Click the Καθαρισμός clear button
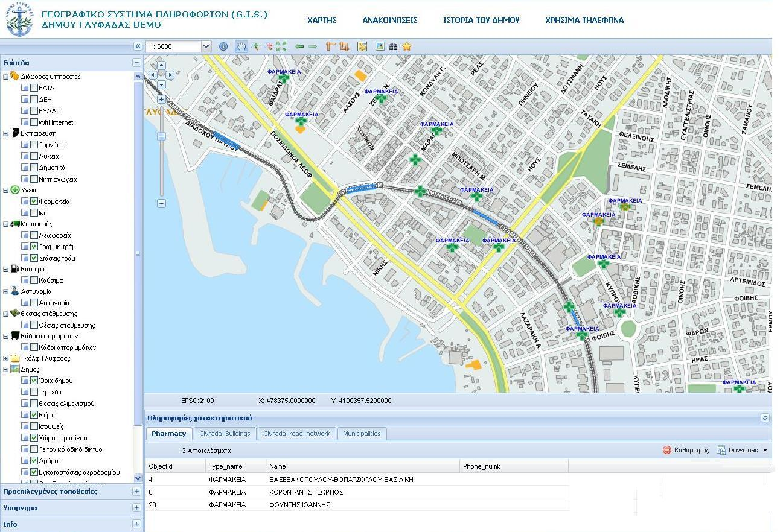This screenshot has width=783, height=532. pos(686,450)
